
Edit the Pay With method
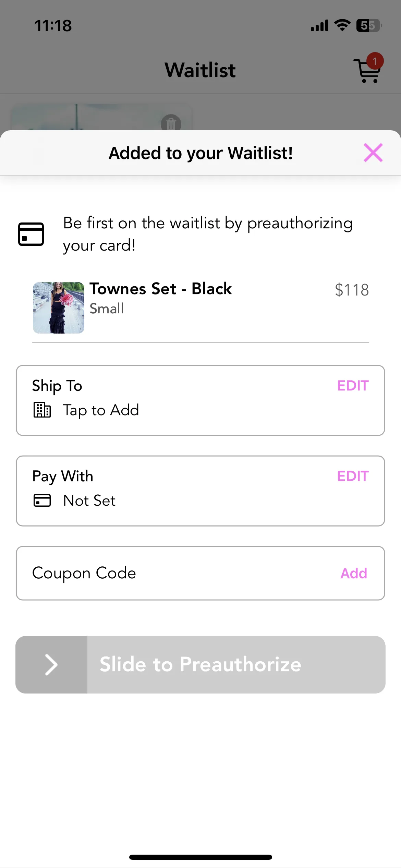(x=353, y=476)
